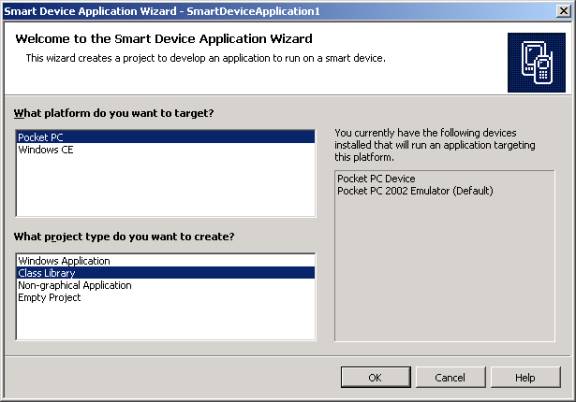
Task: Click the 'What project type do you want to create?' label
Action: pos(124,236)
